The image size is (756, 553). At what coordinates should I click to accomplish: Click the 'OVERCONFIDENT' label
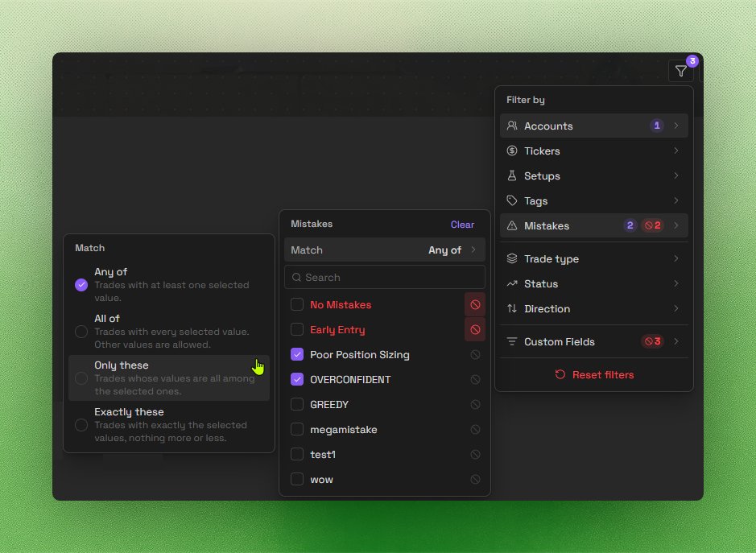pos(350,380)
